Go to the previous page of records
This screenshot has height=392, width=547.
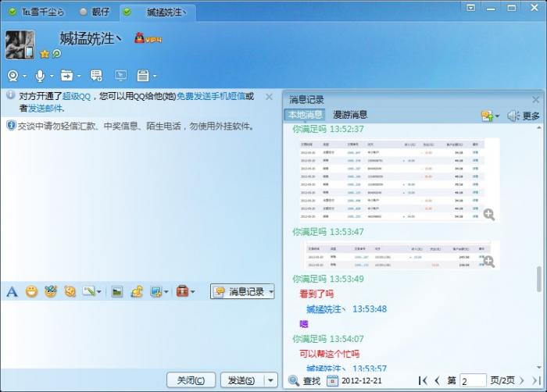click(x=437, y=381)
